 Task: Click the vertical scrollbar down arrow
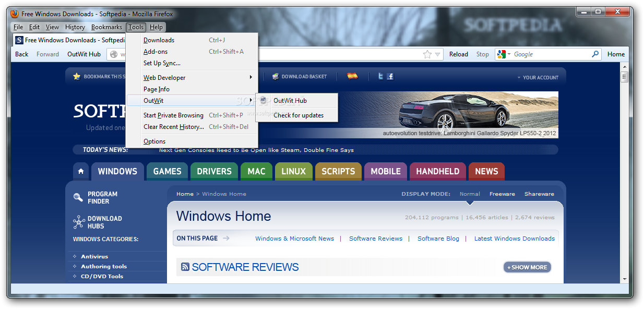pyautogui.click(x=624, y=279)
